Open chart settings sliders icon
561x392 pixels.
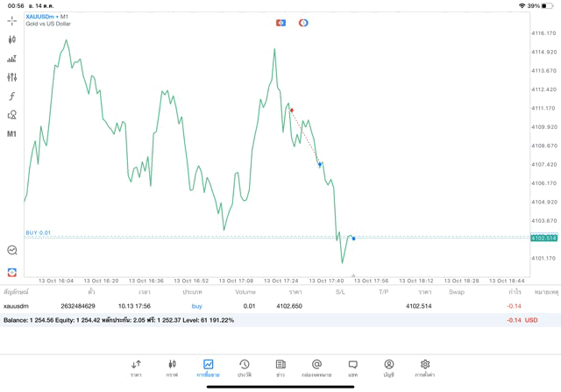pyautogui.click(x=11, y=77)
